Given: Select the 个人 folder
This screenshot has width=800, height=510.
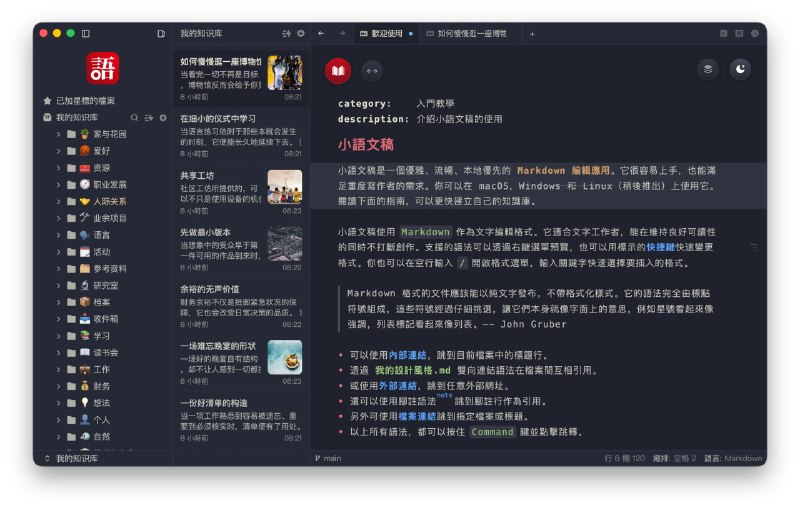Looking at the screenshot, I should coord(102,420).
